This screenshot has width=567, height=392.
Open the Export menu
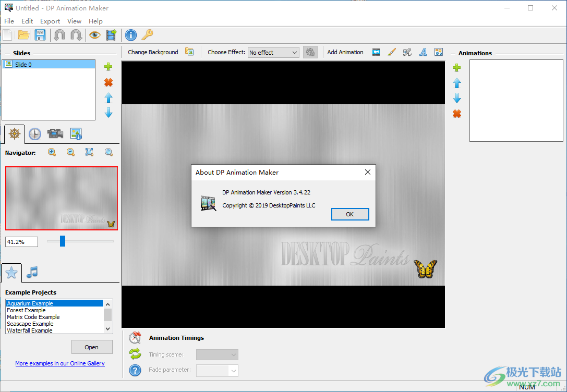[50, 21]
